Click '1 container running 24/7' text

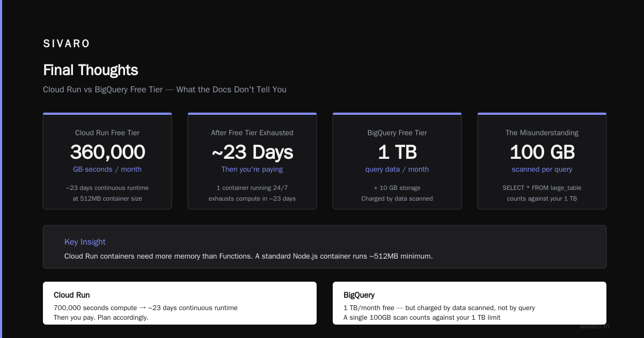point(252,188)
